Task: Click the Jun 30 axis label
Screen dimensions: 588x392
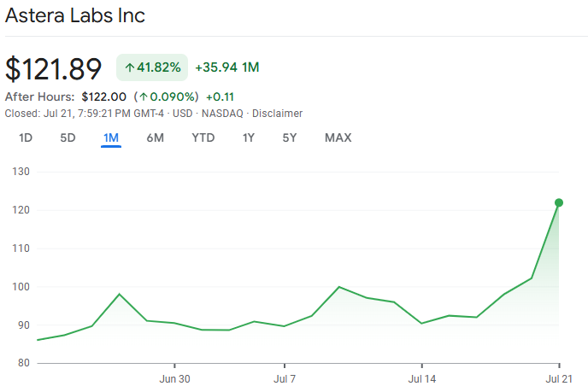Action: (x=174, y=379)
